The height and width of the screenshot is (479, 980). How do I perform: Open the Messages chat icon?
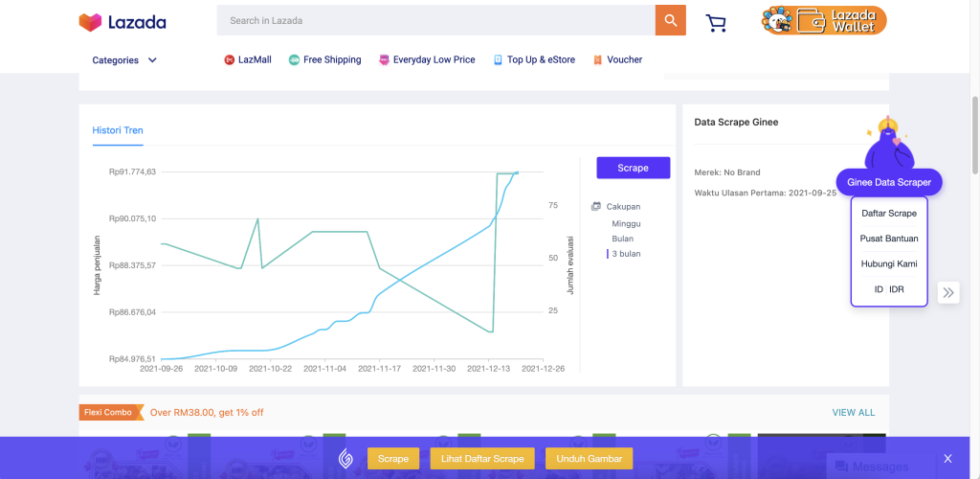[840, 467]
